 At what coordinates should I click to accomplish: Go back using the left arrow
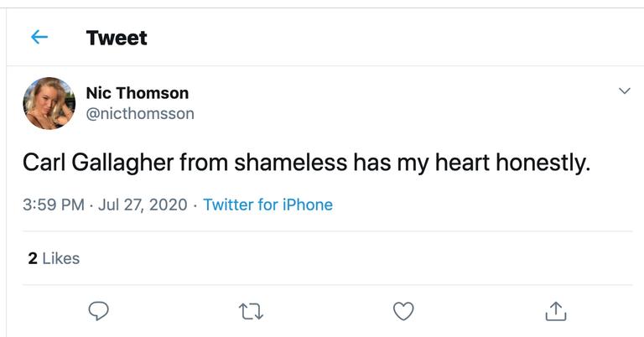[x=39, y=38]
